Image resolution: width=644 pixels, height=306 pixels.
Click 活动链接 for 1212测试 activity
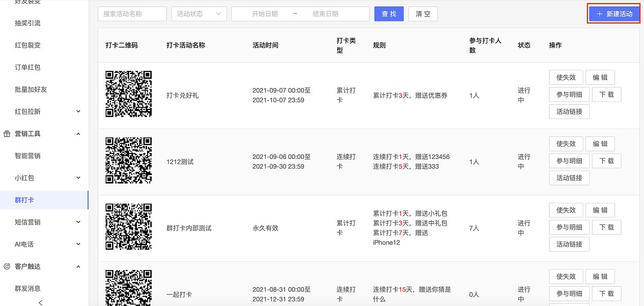coord(569,178)
